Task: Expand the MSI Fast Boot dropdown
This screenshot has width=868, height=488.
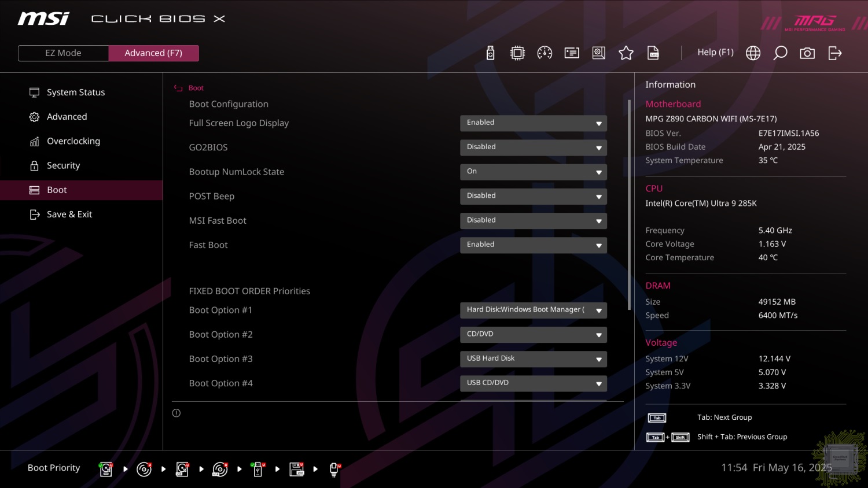Action: [x=534, y=220]
